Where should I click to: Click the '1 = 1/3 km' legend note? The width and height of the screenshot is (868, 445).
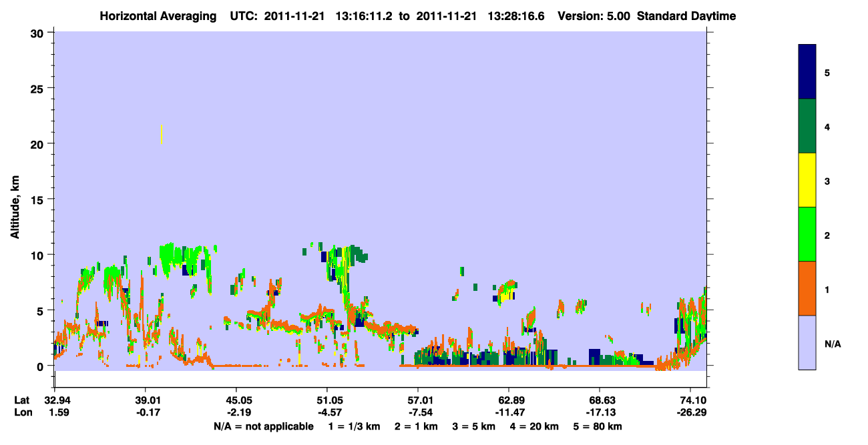pyautogui.click(x=355, y=426)
